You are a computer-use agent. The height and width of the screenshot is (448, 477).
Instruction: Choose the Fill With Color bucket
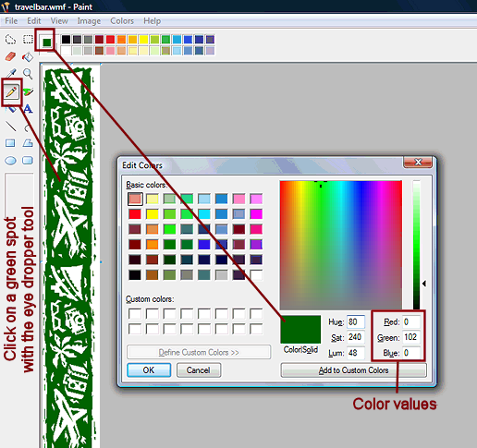(28, 56)
